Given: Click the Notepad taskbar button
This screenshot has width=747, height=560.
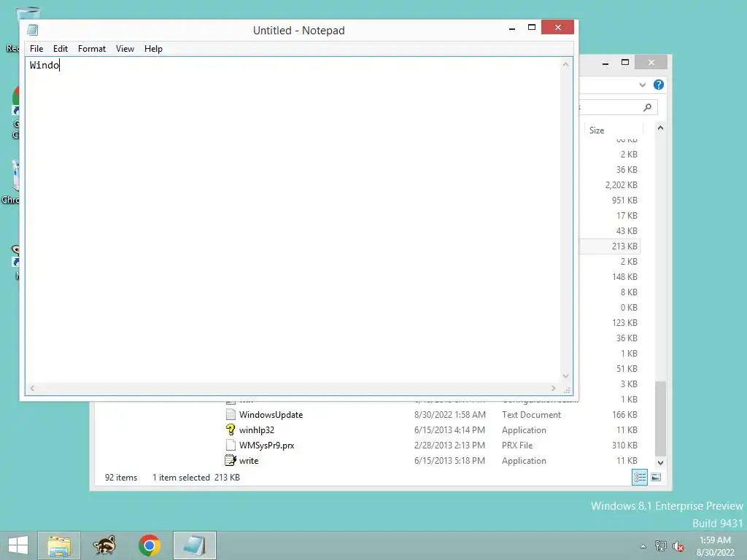Looking at the screenshot, I should coord(194,545).
